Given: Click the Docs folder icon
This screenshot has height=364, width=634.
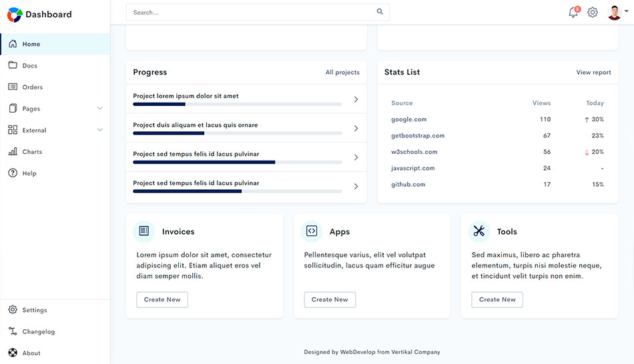Looking at the screenshot, I should [x=13, y=65].
